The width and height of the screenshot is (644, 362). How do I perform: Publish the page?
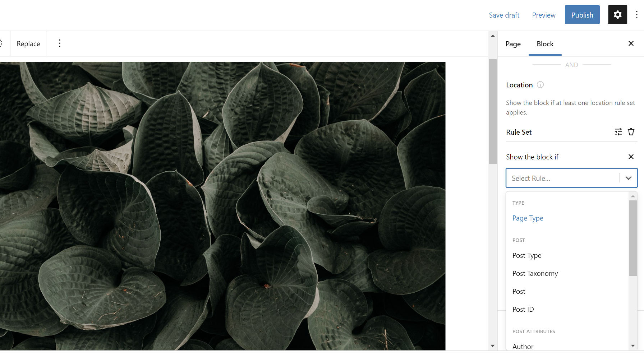tap(582, 15)
